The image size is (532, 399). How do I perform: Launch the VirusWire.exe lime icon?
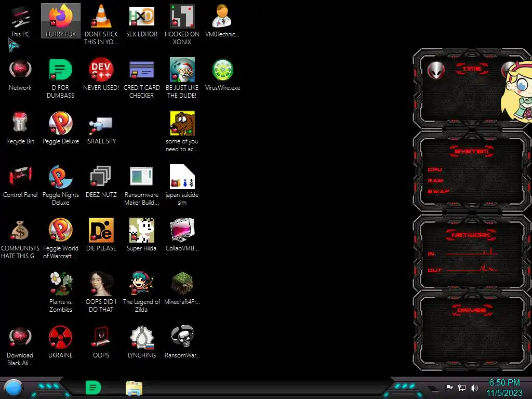222,75
